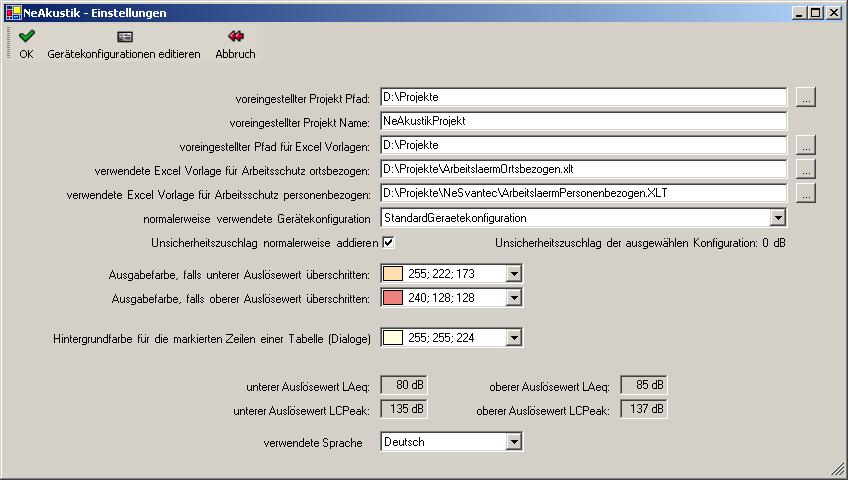Browse for ortsbezogen Excel template file
848x480 pixels.
pos(806,169)
